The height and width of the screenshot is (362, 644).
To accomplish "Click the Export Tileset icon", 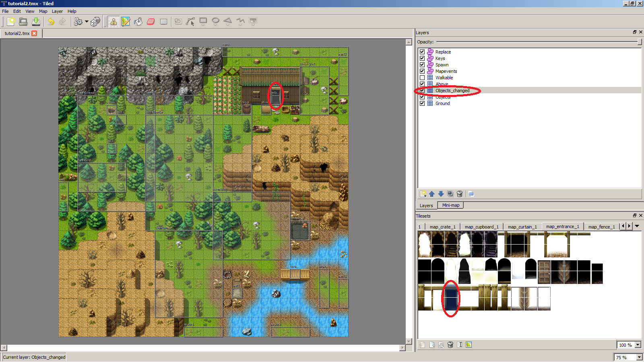I will [x=432, y=345].
